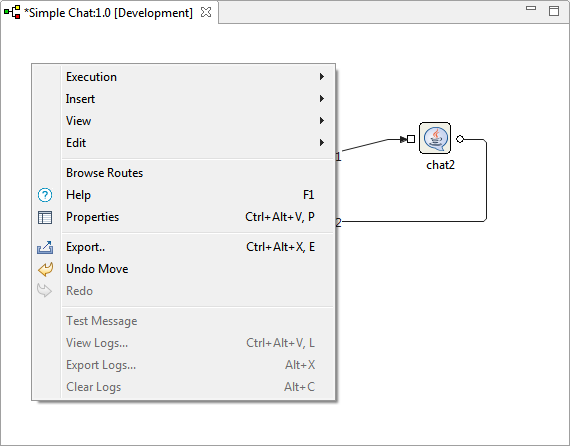
Task: Click the Undo Move arrow icon
Action: click(x=45, y=269)
